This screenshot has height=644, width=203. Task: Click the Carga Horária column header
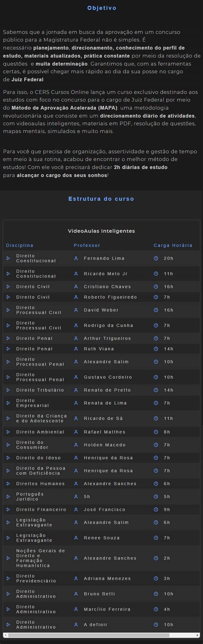pyautogui.click(x=173, y=246)
